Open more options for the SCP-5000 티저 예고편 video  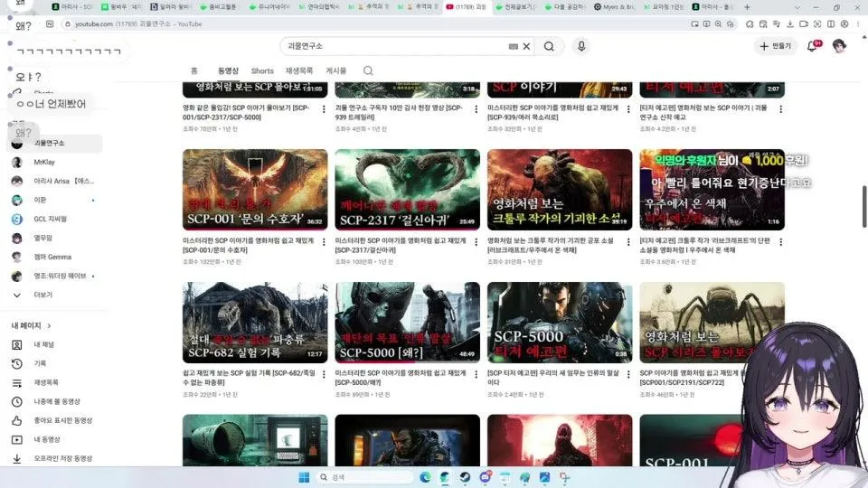click(x=628, y=374)
